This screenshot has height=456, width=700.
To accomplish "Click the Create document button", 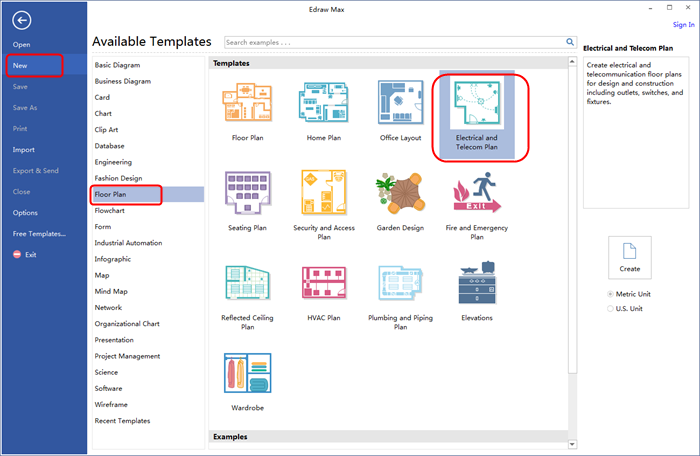I will coord(629,258).
